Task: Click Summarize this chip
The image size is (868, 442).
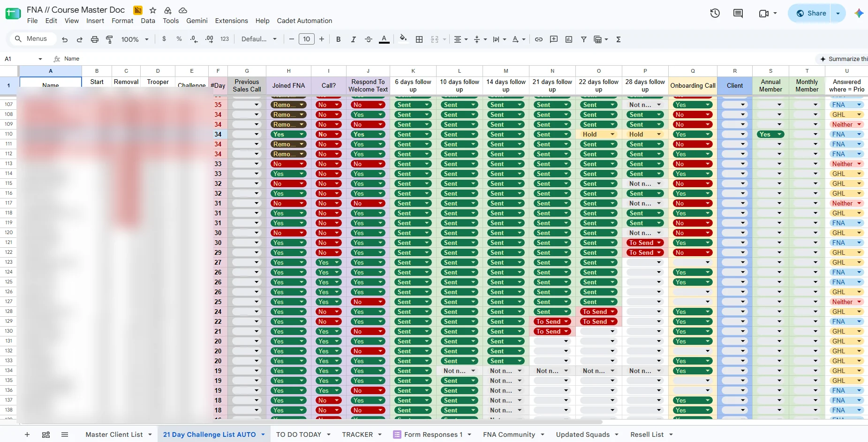Action: (x=844, y=59)
